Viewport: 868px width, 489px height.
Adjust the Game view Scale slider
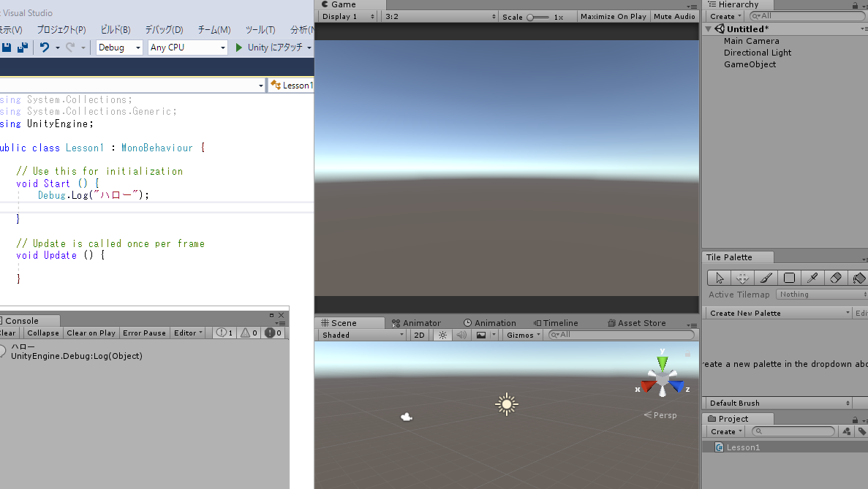538,17
